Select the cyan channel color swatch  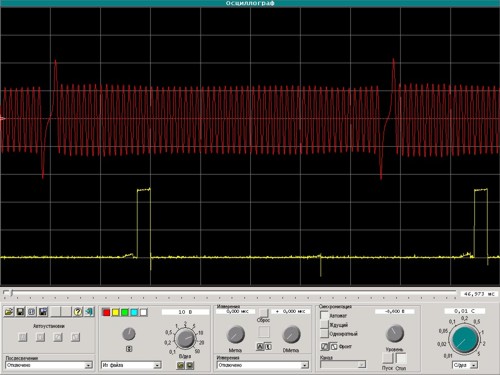(x=134, y=312)
